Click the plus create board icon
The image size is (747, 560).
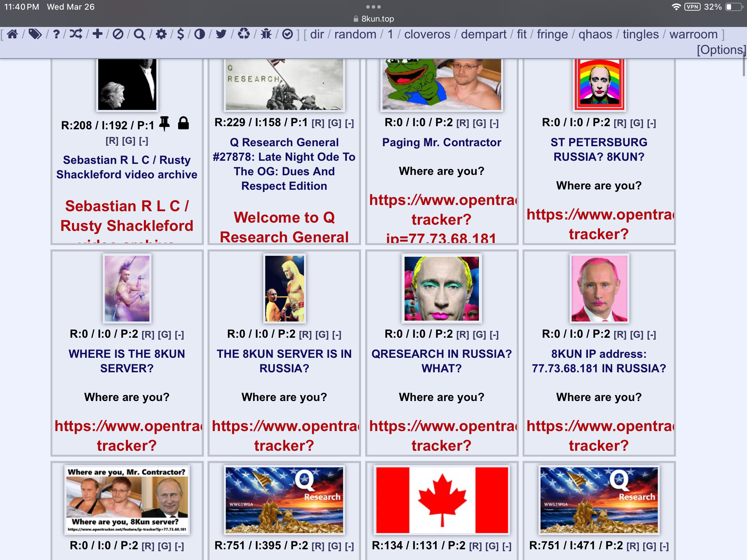tap(98, 34)
